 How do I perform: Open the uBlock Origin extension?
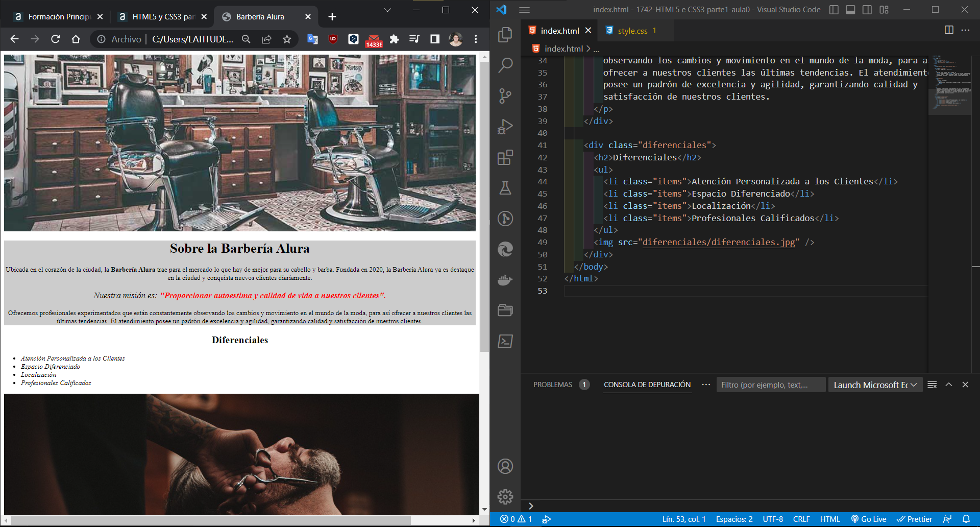pos(333,39)
